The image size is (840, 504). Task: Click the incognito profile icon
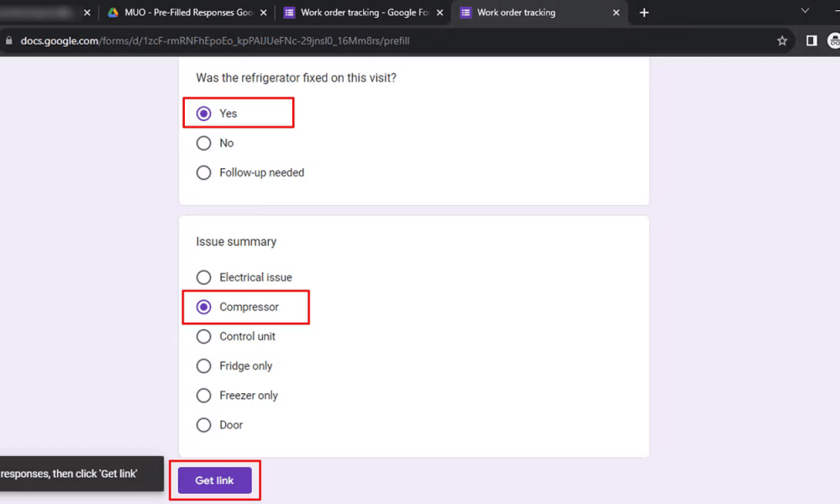(833, 40)
